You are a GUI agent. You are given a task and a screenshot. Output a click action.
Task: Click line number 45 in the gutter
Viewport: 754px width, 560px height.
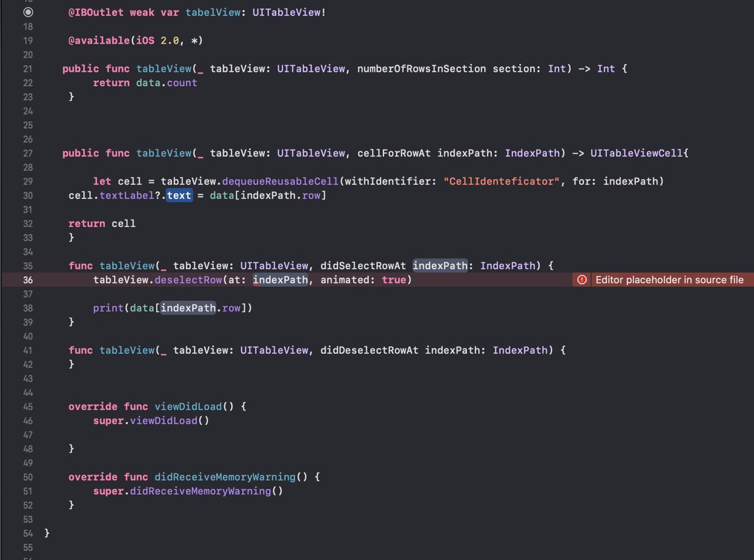(x=28, y=406)
